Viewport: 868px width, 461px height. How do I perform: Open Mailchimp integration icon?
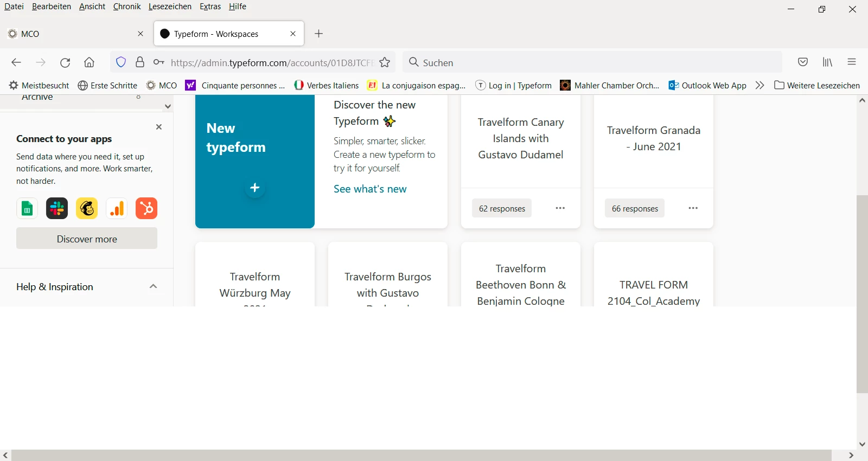coord(87,208)
